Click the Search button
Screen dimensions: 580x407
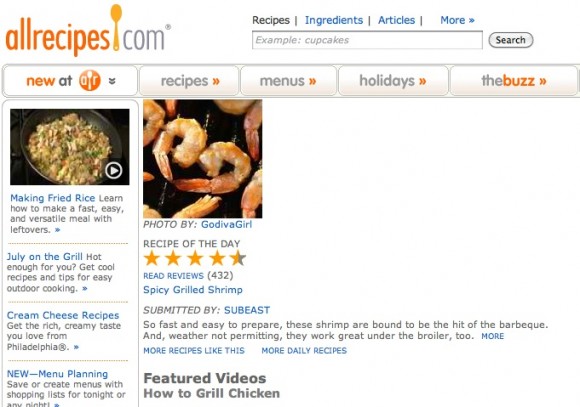[511, 40]
